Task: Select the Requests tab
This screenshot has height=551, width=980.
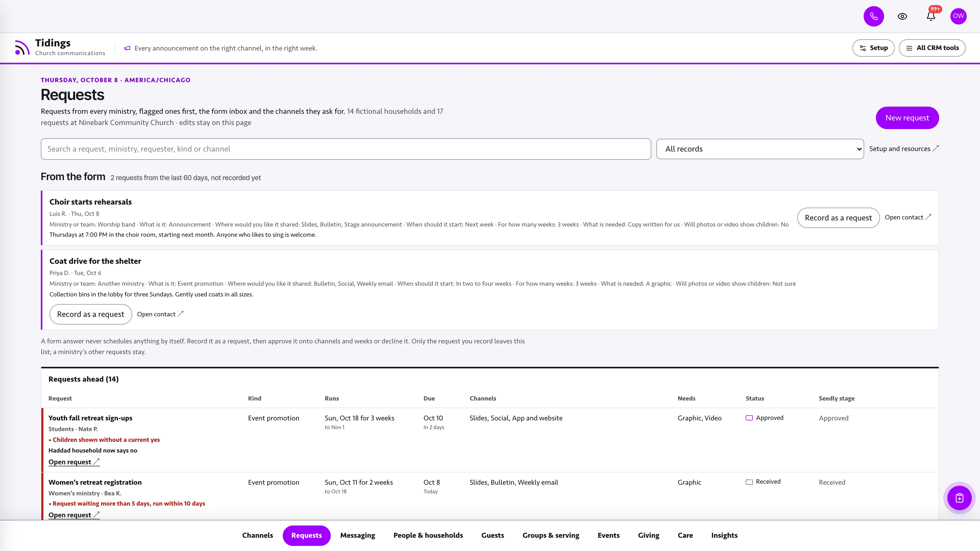Action: [306, 535]
